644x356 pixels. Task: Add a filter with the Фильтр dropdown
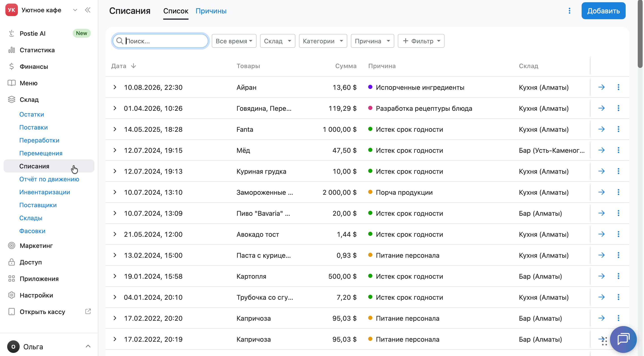pos(421,41)
